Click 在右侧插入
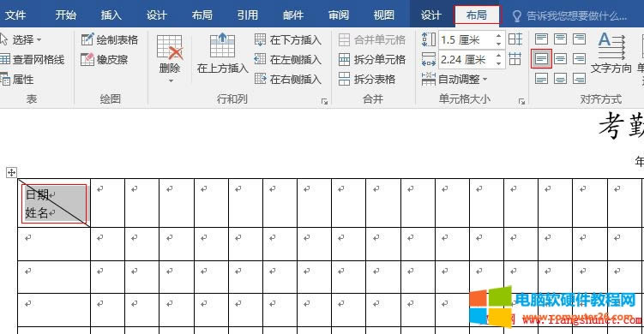Viewport: 644px width, 334px height. 287,79
